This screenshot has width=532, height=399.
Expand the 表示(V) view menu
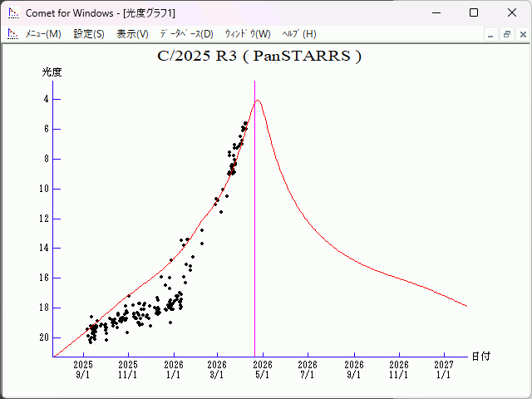pyautogui.click(x=132, y=34)
